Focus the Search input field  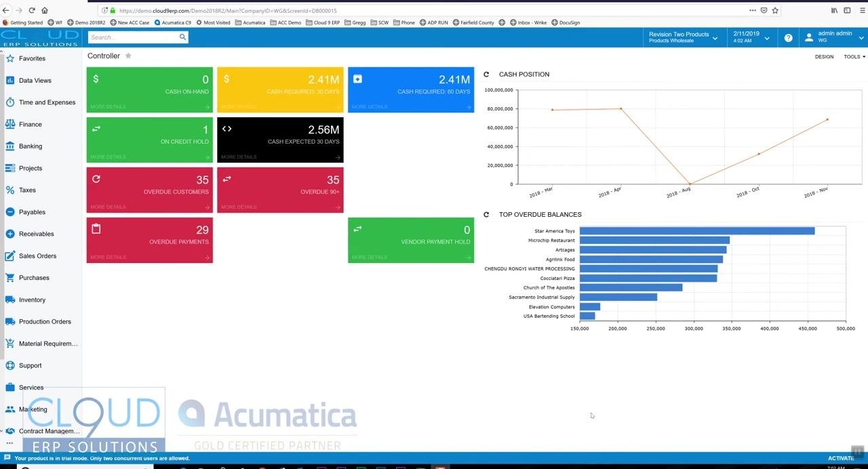133,37
